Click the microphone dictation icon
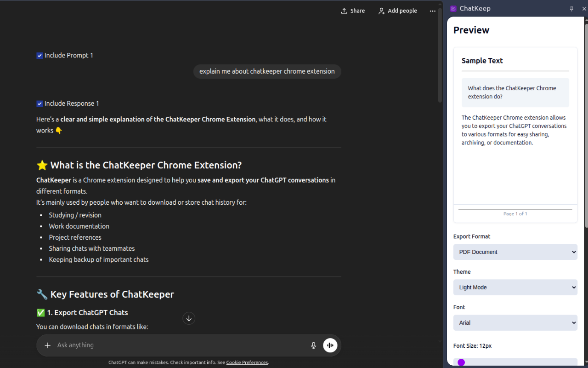The height and width of the screenshot is (368, 588). (x=313, y=345)
